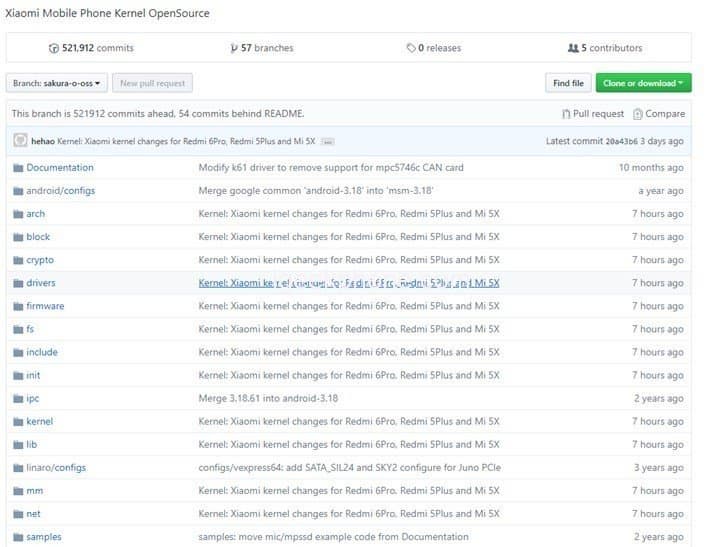Click the commits history icon
Screen dimensions: 728x547
click(54, 48)
